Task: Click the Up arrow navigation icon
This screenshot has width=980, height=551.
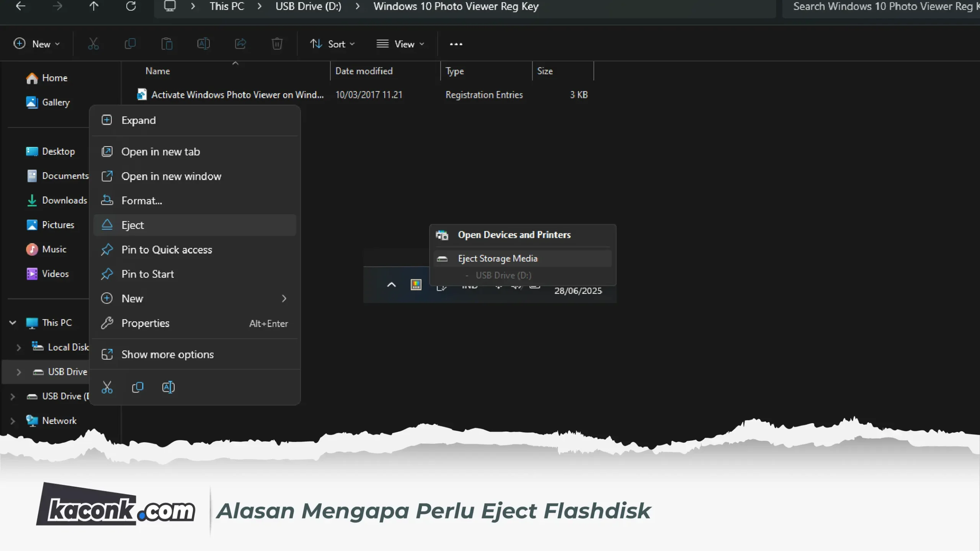Action: 94,6
